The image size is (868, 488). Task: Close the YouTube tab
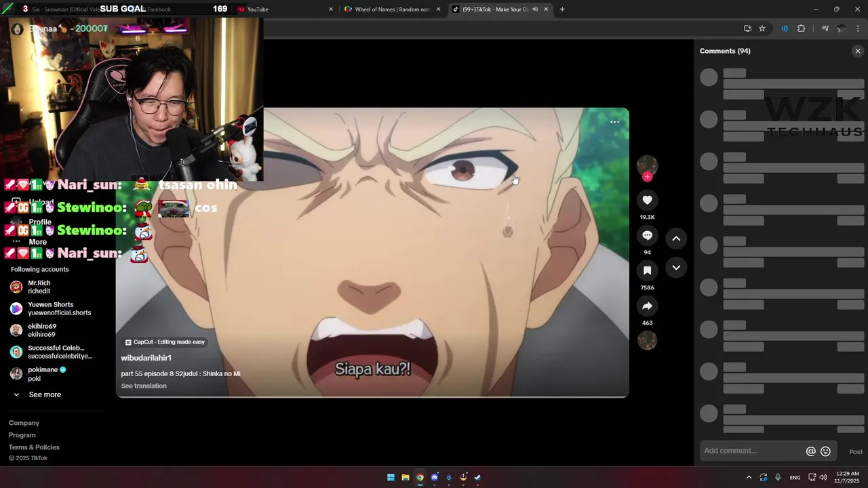331,9
